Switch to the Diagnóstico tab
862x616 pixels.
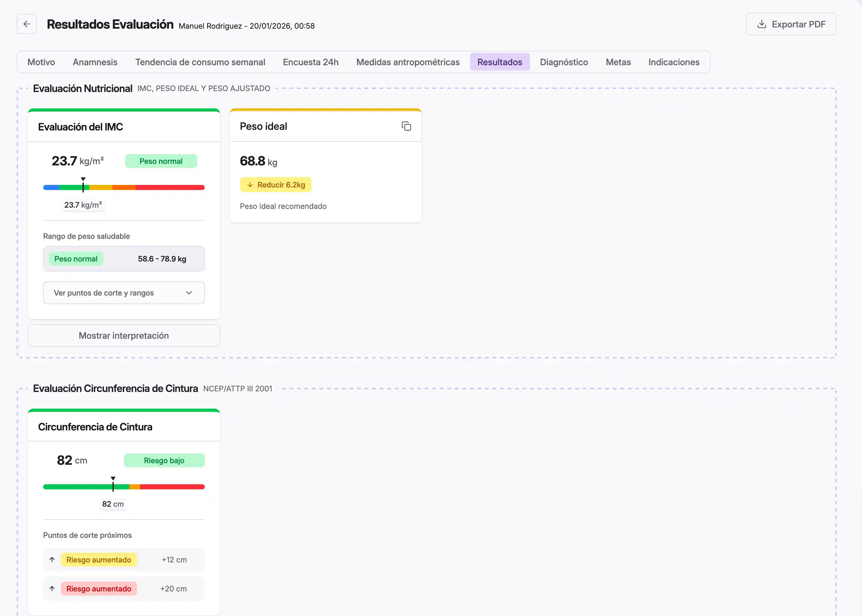click(564, 62)
